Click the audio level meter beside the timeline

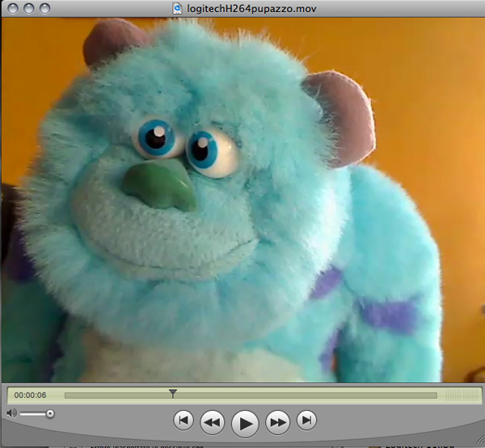click(462, 395)
